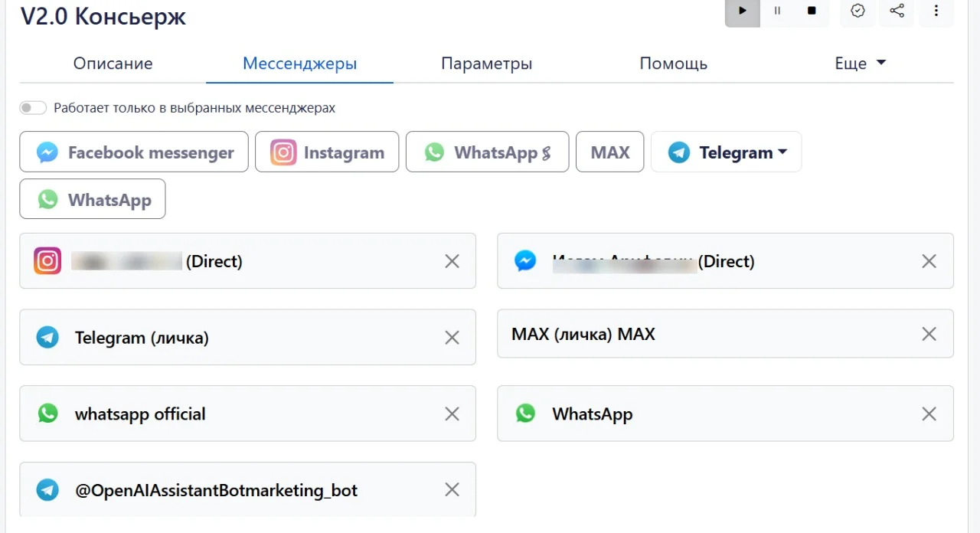Screen dimensions: 980x533
Task: Click the Instagram icon in the Direct card
Action: (47, 261)
